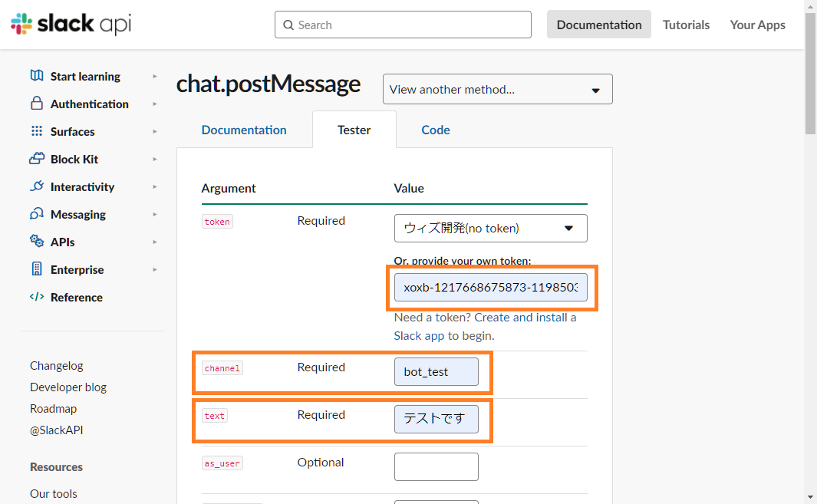Select the Authentication lock icon in sidebar
Viewport: 817px width, 504px height.
(36, 104)
